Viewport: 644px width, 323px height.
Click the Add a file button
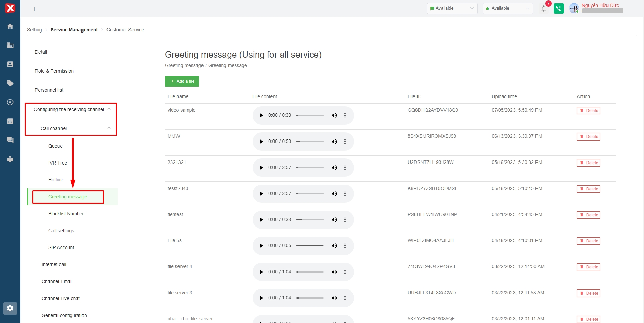click(x=182, y=81)
